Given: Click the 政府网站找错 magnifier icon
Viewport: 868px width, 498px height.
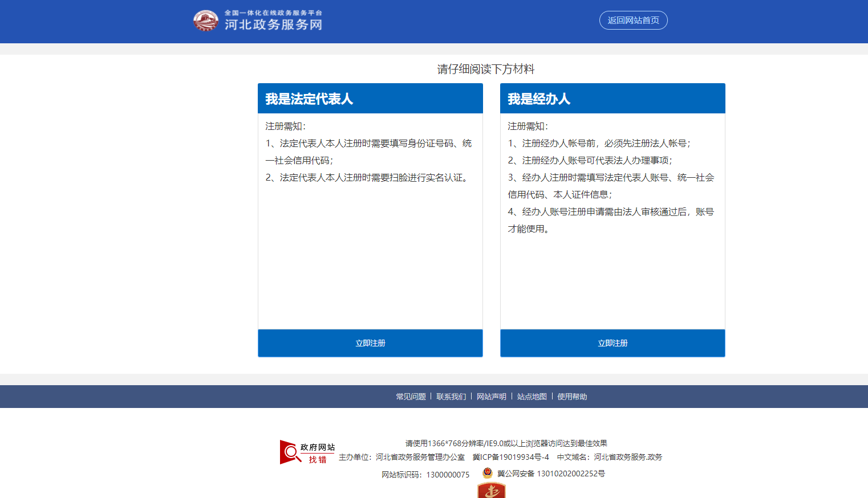Looking at the screenshot, I should pos(291,452).
